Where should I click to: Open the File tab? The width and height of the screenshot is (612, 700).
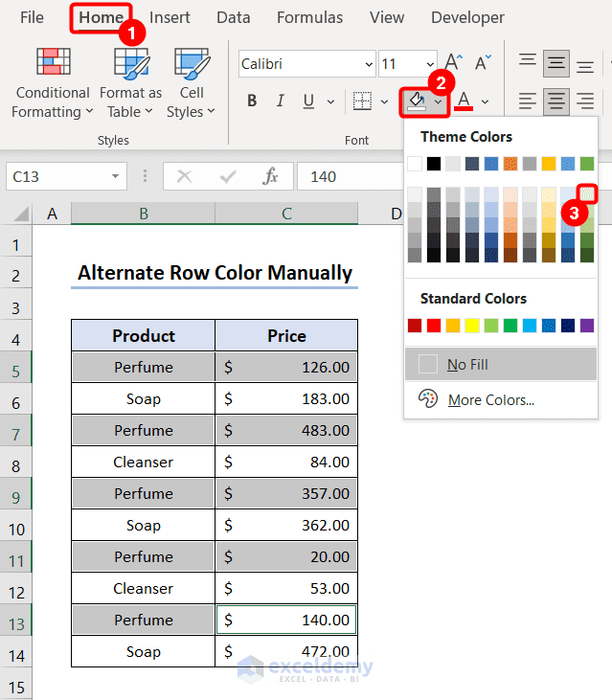pyautogui.click(x=32, y=17)
